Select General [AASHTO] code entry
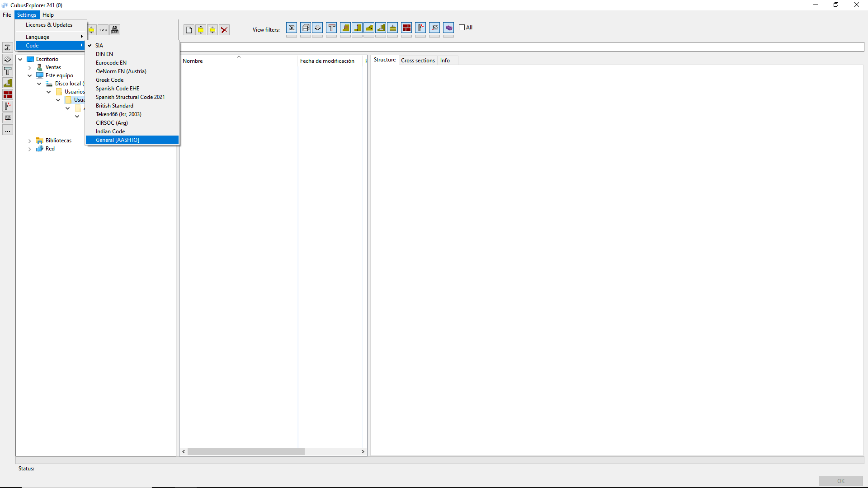Image resolution: width=868 pixels, height=488 pixels. [x=118, y=140]
